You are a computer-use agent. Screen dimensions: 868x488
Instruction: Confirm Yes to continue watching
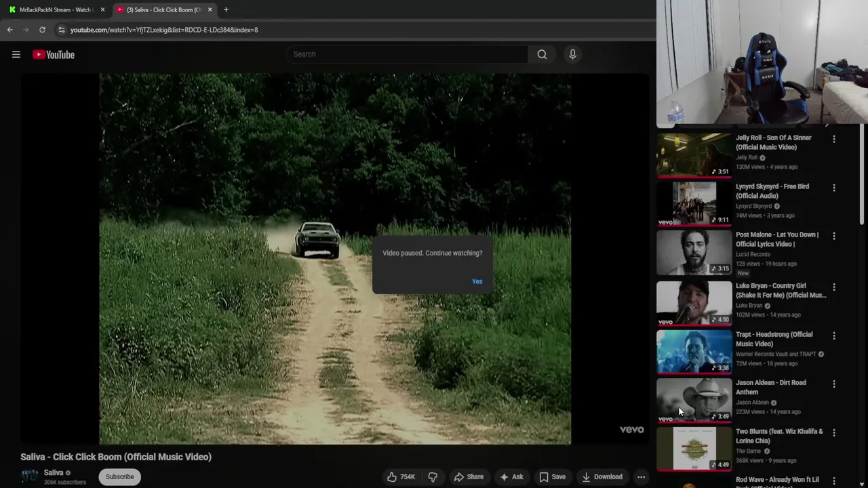477,281
